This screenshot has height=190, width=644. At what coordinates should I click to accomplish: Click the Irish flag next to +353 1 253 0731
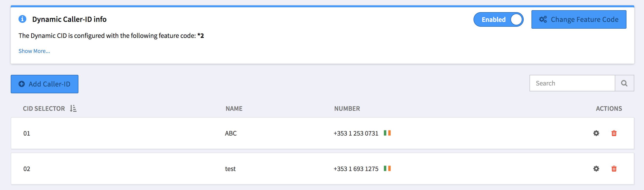(x=387, y=133)
